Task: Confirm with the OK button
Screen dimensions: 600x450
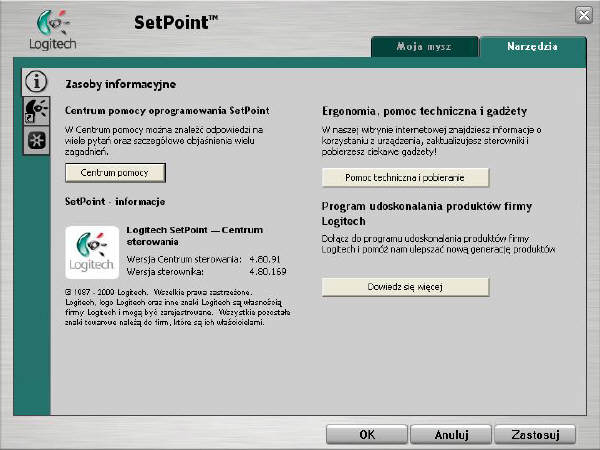Action: coord(367,435)
